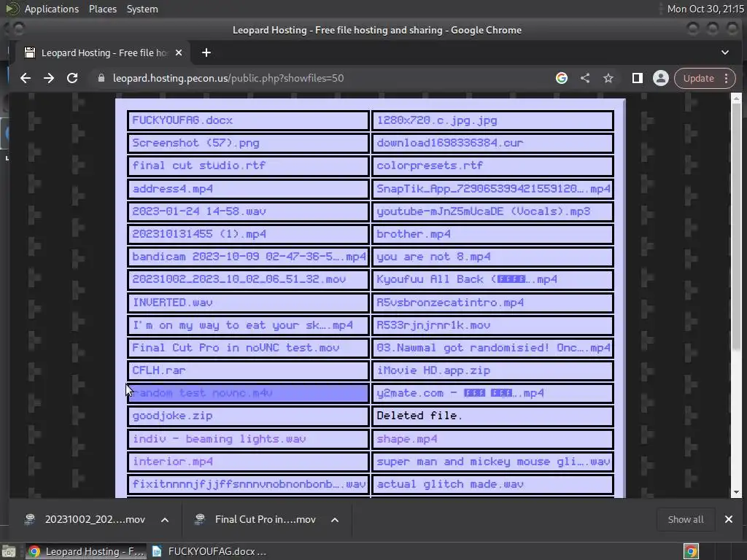Click clock showing Mon Oct 30, 21:15
Screen dimensions: 747x560
[x=705, y=9]
